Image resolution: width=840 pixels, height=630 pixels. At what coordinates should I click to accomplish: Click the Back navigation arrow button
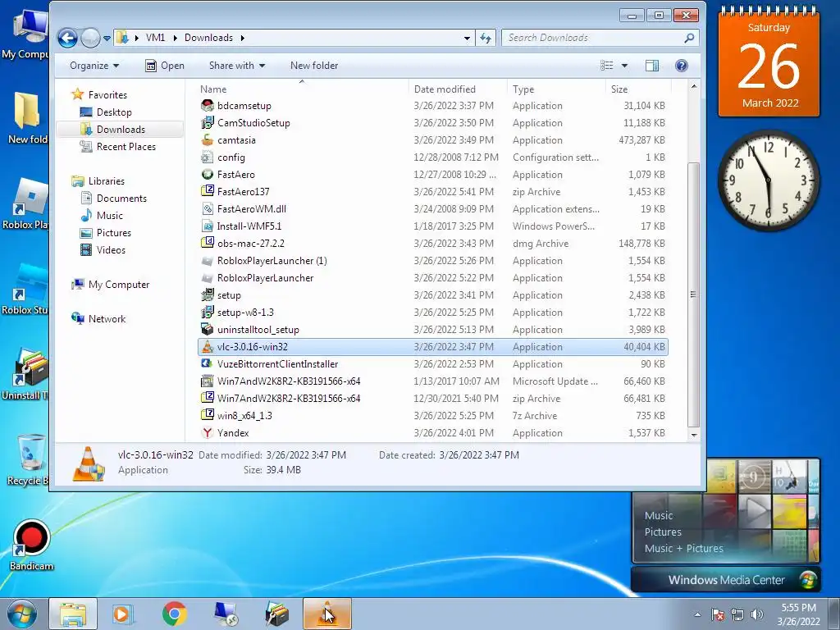(x=67, y=38)
